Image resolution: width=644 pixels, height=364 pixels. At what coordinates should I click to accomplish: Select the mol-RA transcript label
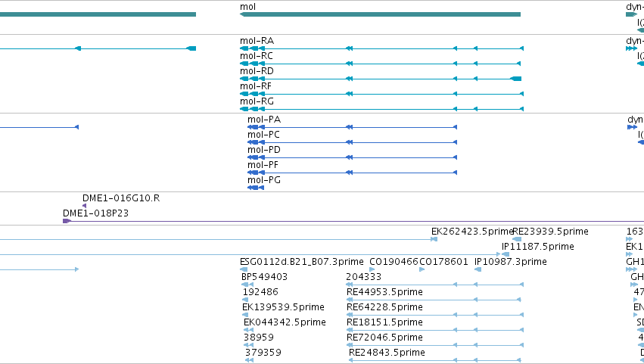click(x=257, y=41)
